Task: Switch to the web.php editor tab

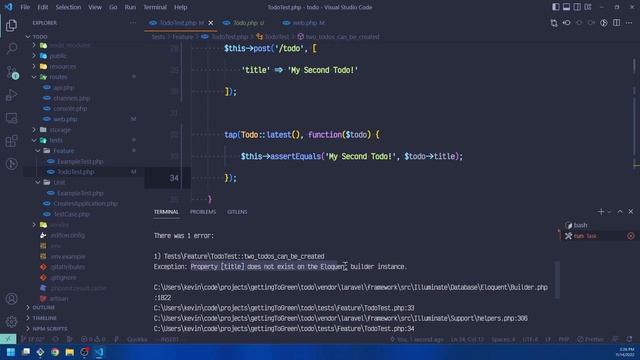Action: click(x=308, y=23)
